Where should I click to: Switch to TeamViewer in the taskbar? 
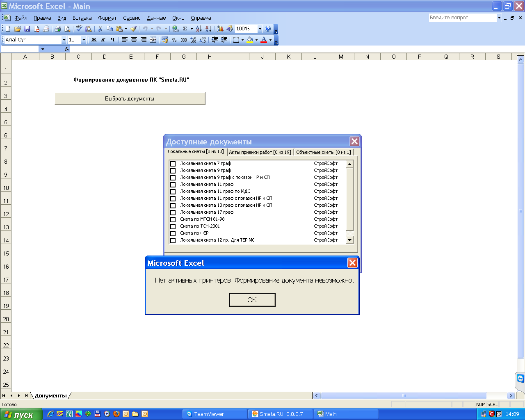pos(215,414)
